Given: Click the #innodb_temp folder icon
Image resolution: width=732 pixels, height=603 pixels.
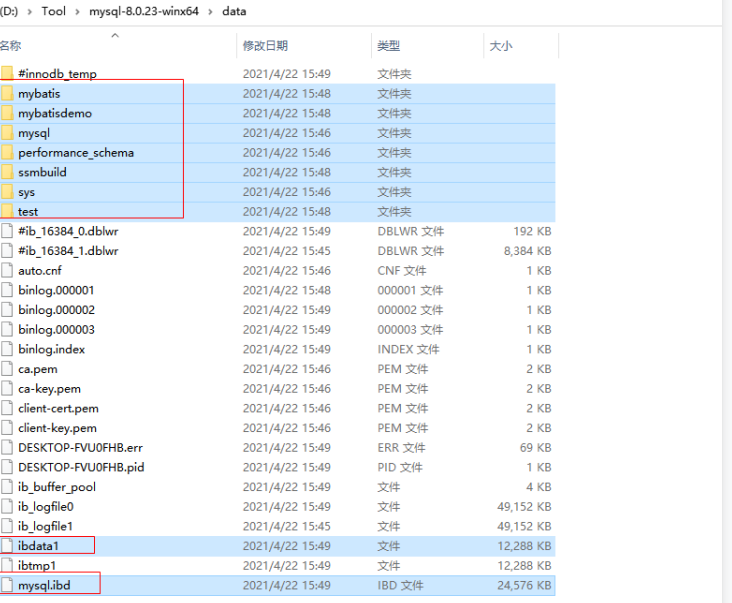Looking at the screenshot, I should [7, 73].
